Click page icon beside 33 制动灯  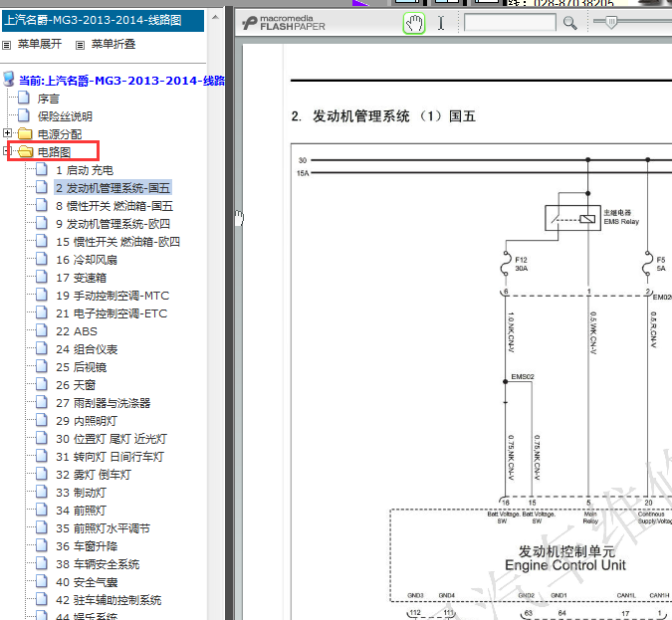click(42, 492)
